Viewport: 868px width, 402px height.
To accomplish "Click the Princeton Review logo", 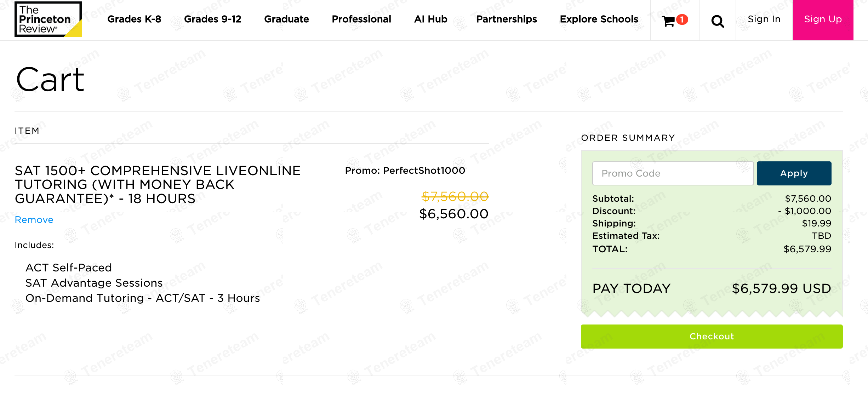I will click(48, 19).
